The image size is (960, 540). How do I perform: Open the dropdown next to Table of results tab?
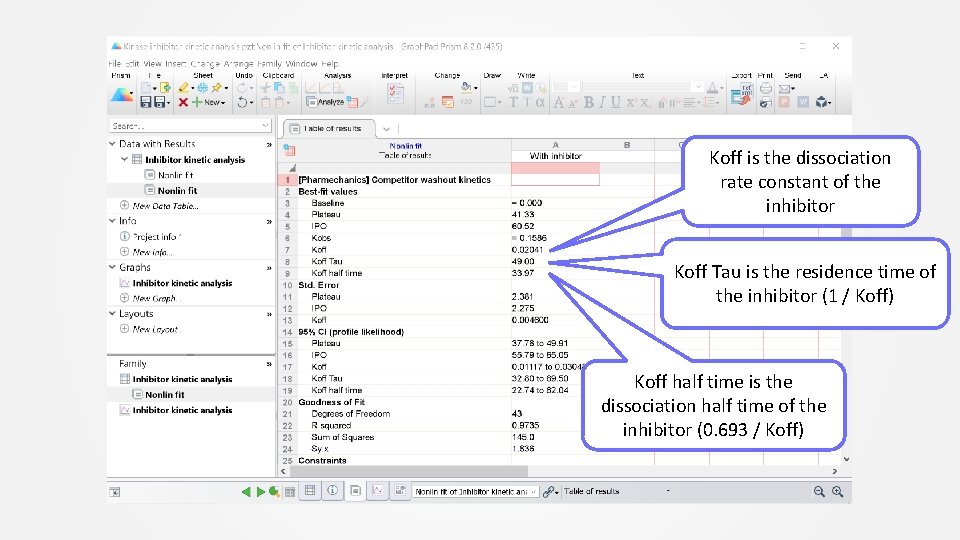[x=386, y=128]
